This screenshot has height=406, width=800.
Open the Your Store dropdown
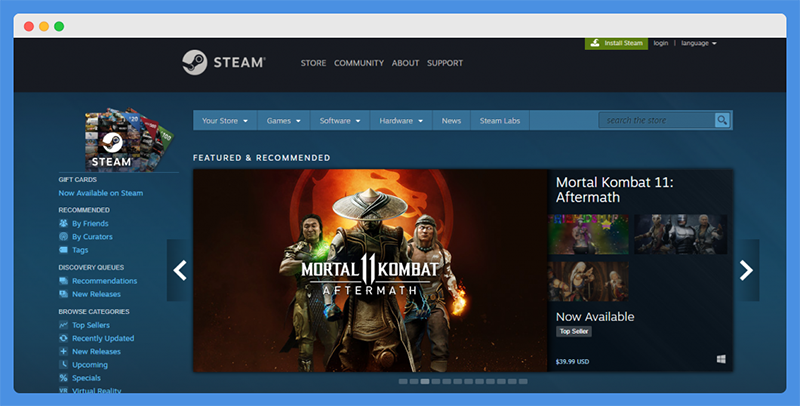(225, 121)
